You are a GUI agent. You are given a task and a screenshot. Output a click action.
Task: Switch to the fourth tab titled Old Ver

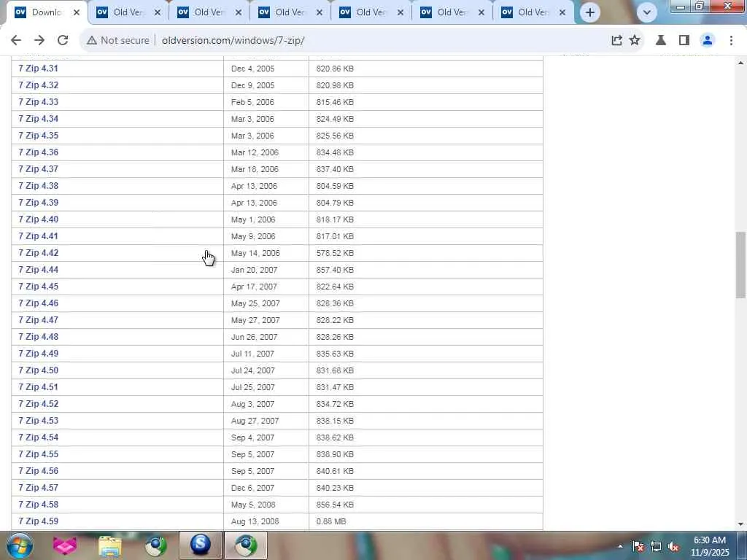tap(290, 12)
